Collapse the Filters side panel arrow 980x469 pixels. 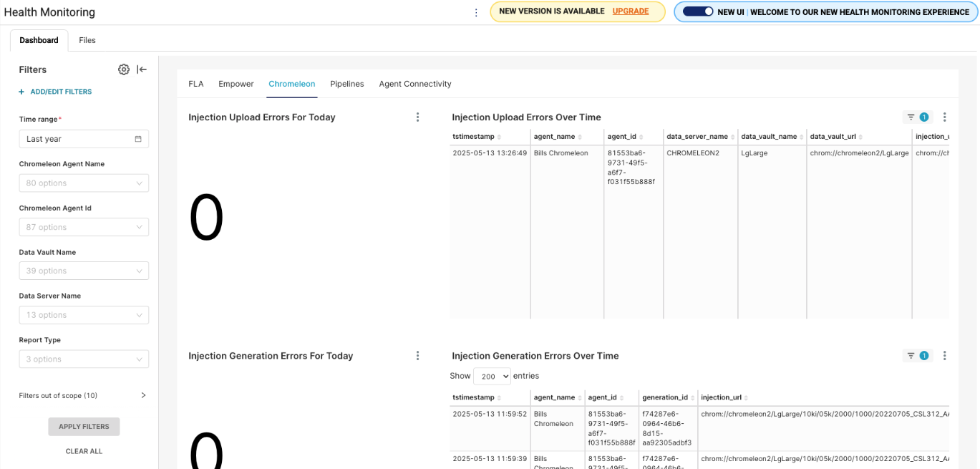[142, 69]
